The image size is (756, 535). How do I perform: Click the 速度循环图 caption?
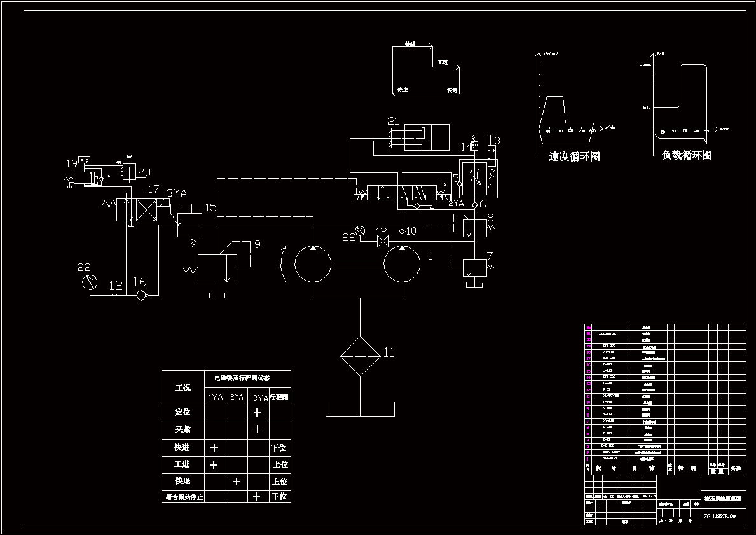click(574, 156)
